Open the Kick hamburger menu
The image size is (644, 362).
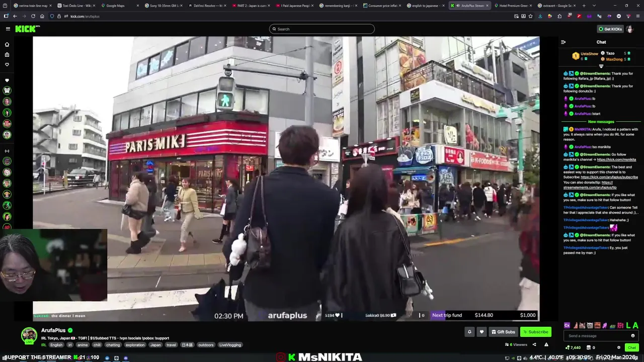point(8,29)
